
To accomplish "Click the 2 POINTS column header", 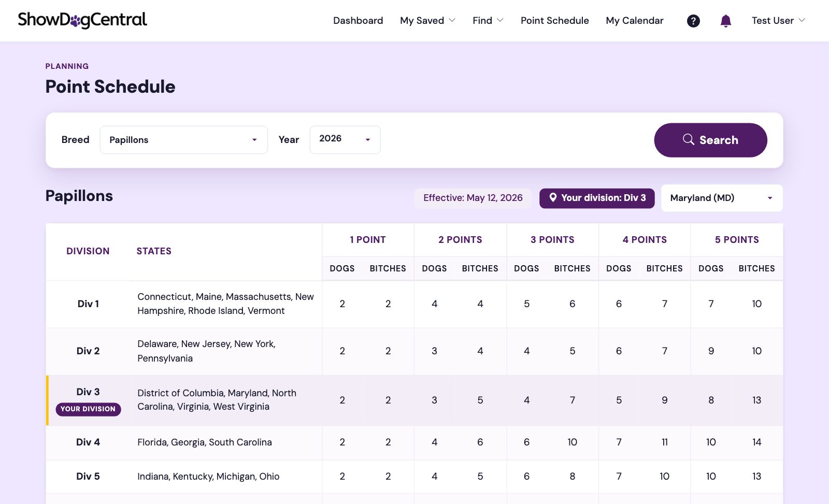I will [x=460, y=240].
